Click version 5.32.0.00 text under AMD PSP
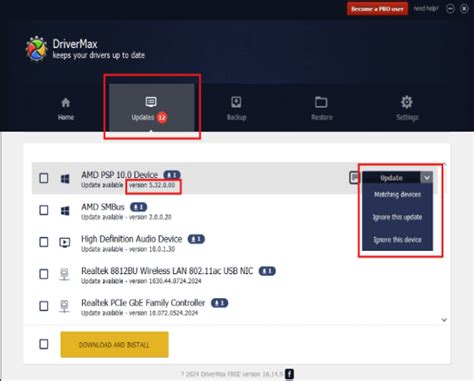Viewport: 474px width, 381px height. pos(152,185)
